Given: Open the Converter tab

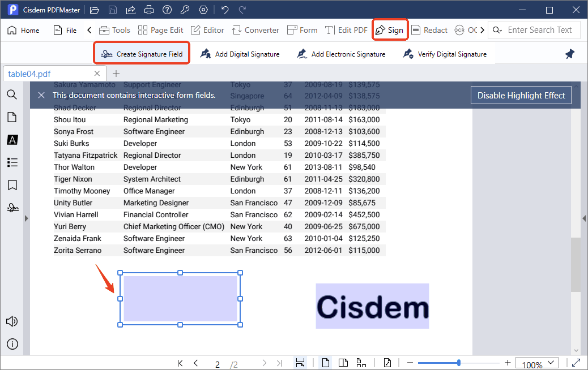Looking at the screenshot, I should pyautogui.click(x=255, y=30).
